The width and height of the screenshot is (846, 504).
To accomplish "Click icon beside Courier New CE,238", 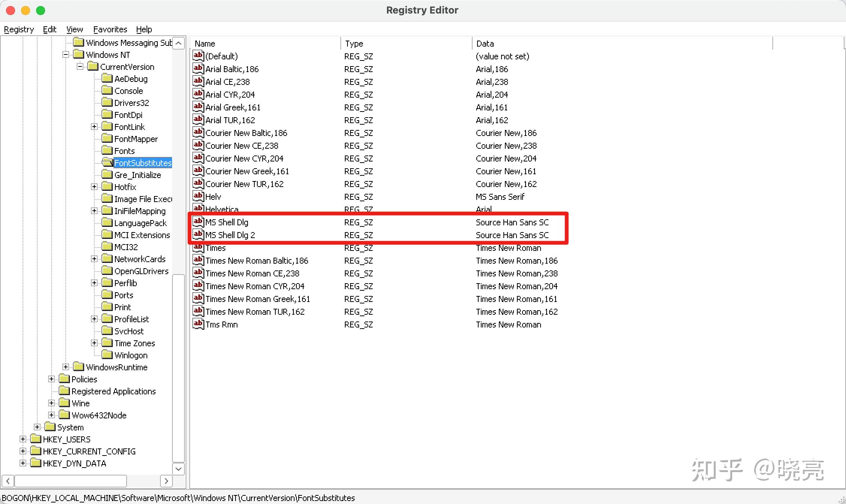I will [198, 145].
